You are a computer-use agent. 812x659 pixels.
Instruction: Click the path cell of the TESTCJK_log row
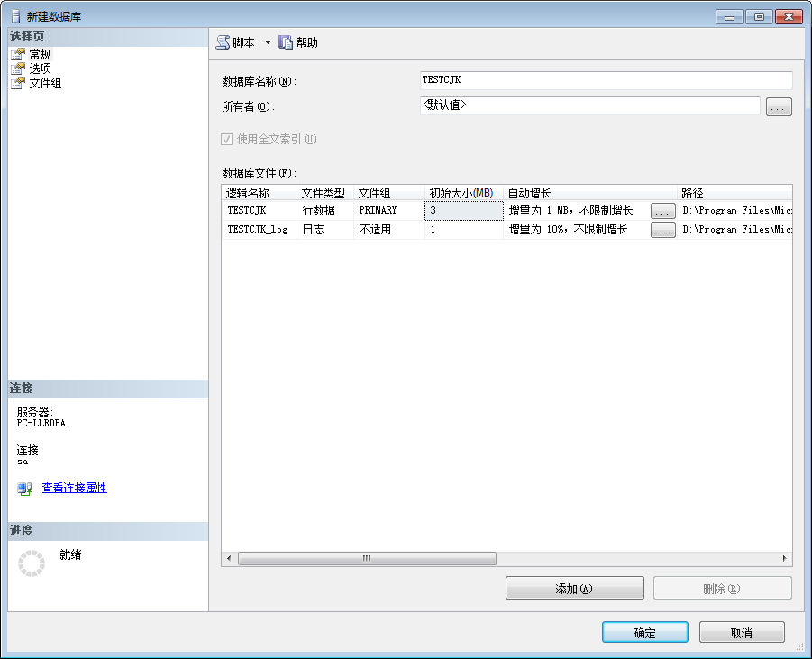734,230
